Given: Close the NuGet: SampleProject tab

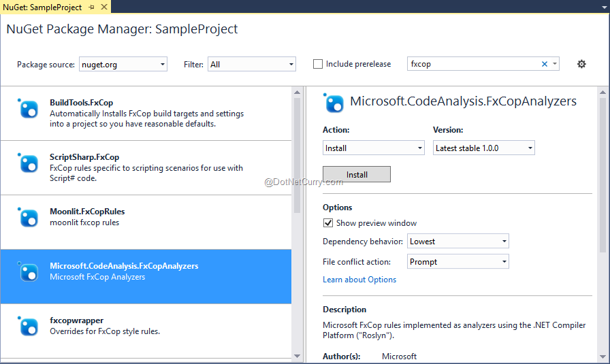Looking at the screenshot, I should click(x=104, y=7).
